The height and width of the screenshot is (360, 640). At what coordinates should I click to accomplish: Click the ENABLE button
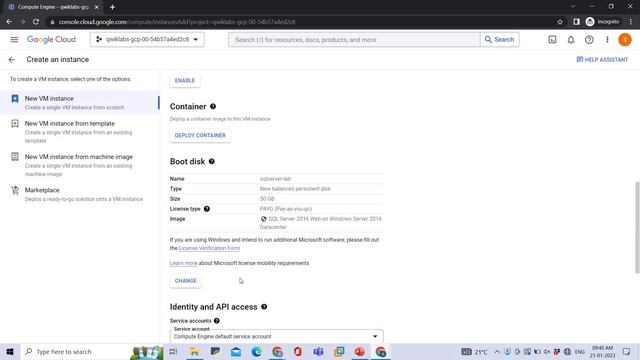click(x=185, y=80)
